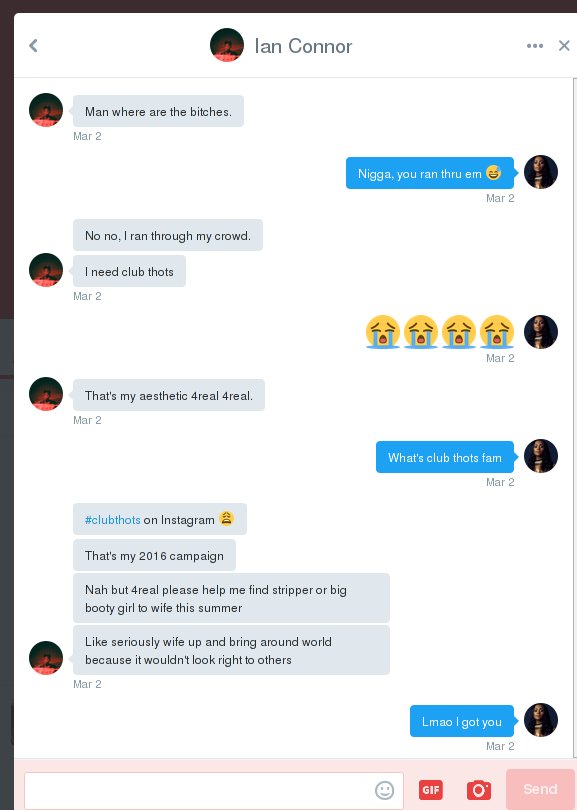Open the three-dot more options menu

[535, 45]
